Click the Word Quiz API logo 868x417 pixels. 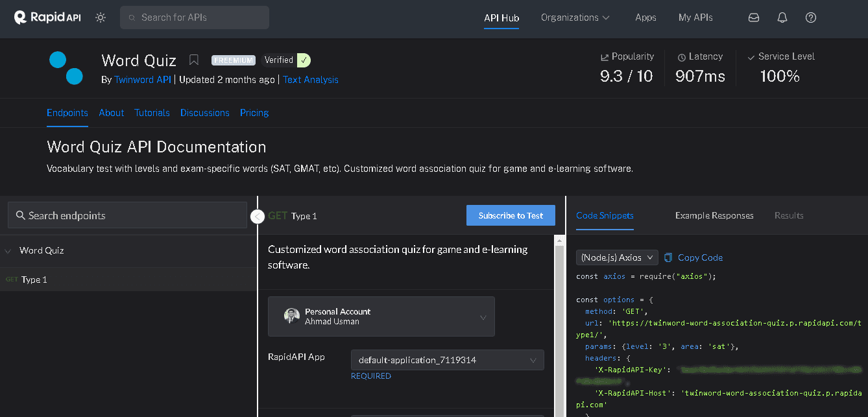[x=66, y=68]
